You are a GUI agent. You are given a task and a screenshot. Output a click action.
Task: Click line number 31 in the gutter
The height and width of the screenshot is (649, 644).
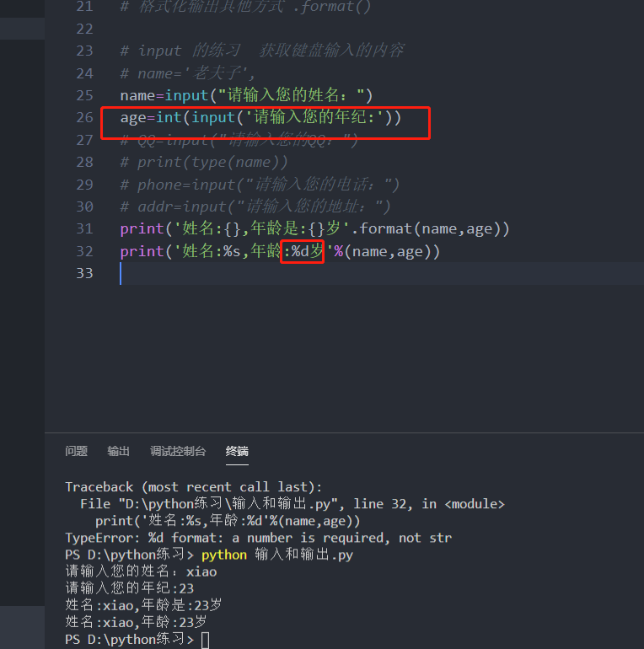click(85, 228)
